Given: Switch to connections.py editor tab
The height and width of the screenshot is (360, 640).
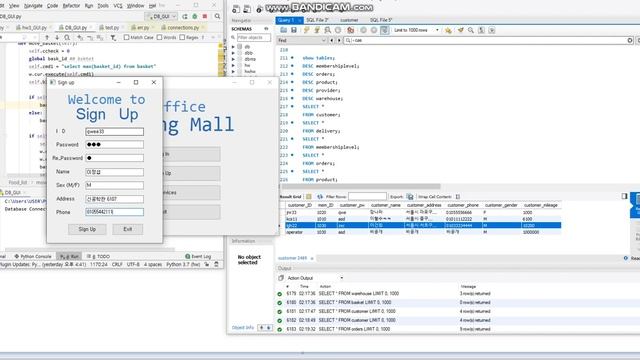Looking at the screenshot, I should (x=182, y=28).
